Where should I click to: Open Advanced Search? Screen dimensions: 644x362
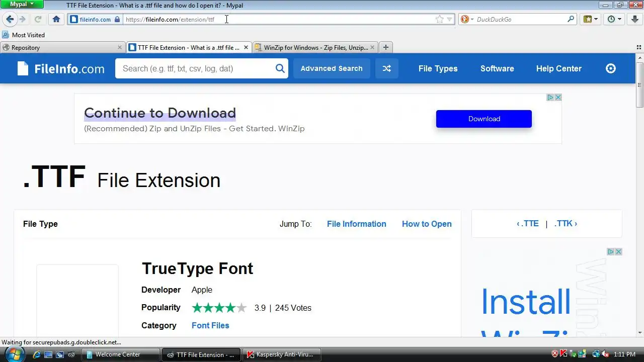tap(332, 68)
